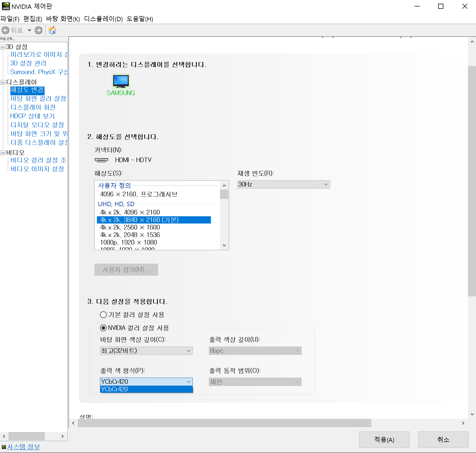476x453 pixels.
Task: Open the 30Hz refresh rate dropdown
Action: click(284, 184)
